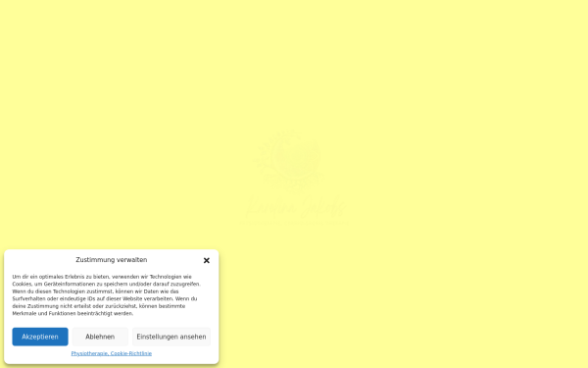588x368 pixels.
Task: Accept cookies with the Akzeptieren button
Action: point(40,337)
